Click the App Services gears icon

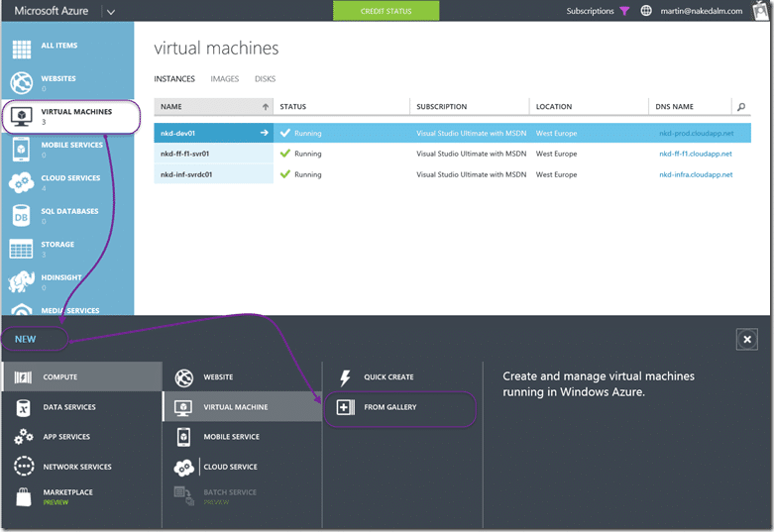point(23,437)
